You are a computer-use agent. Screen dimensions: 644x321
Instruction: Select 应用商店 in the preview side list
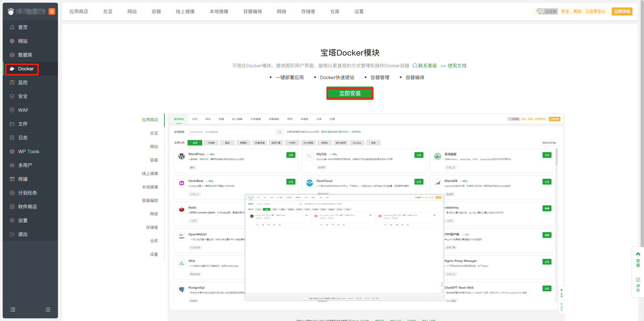tap(150, 120)
